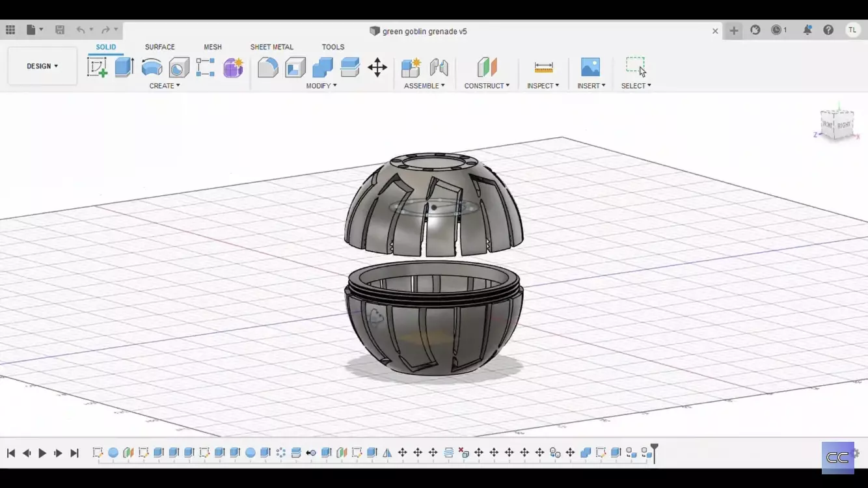The height and width of the screenshot is (488, 868).
Task: Expand the ASSEMBLE dropdown
Action: pyautogui.click(x=424, y=86)
